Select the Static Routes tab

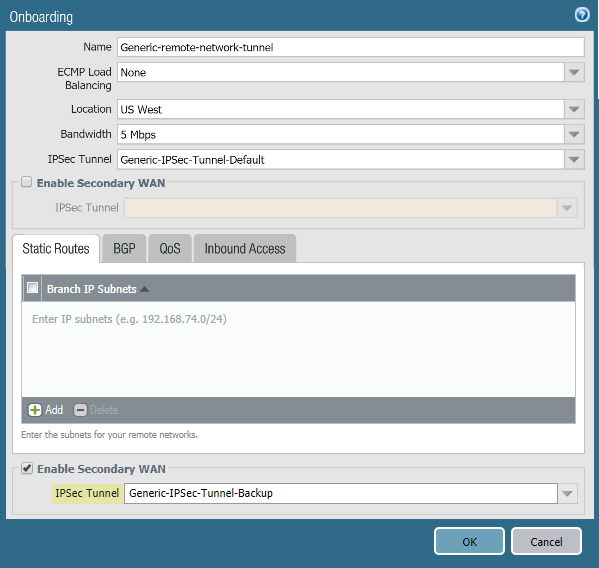point(56,249)
